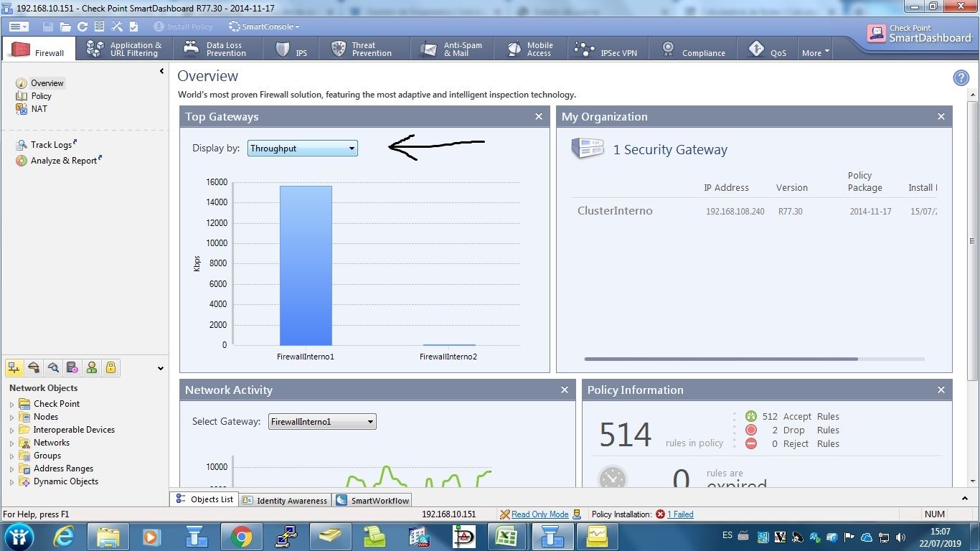Open the Windows Start menu
The height and width of the screenshot is (551, 980).
(x=19, y=536)
